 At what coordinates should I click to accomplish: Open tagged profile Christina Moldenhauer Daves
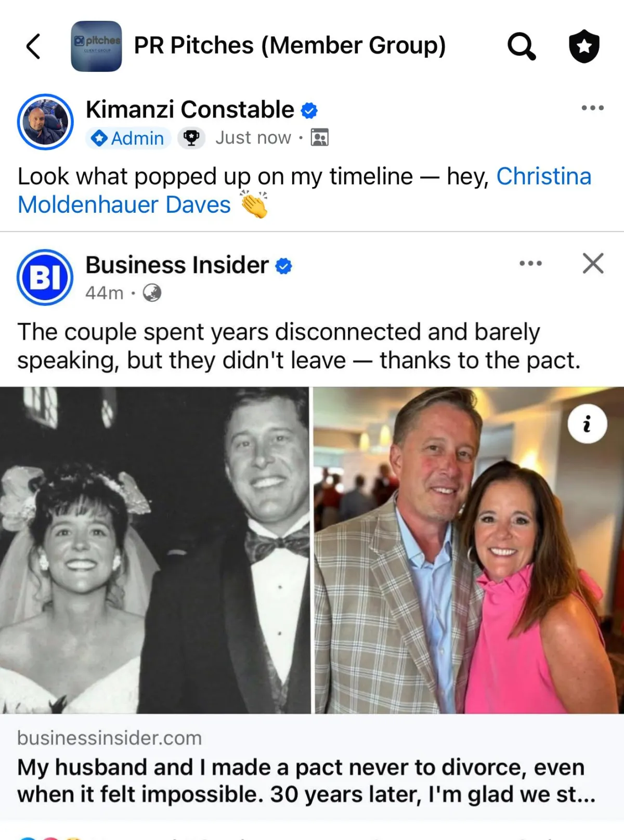pyautogui.click(x=124, y=204)
